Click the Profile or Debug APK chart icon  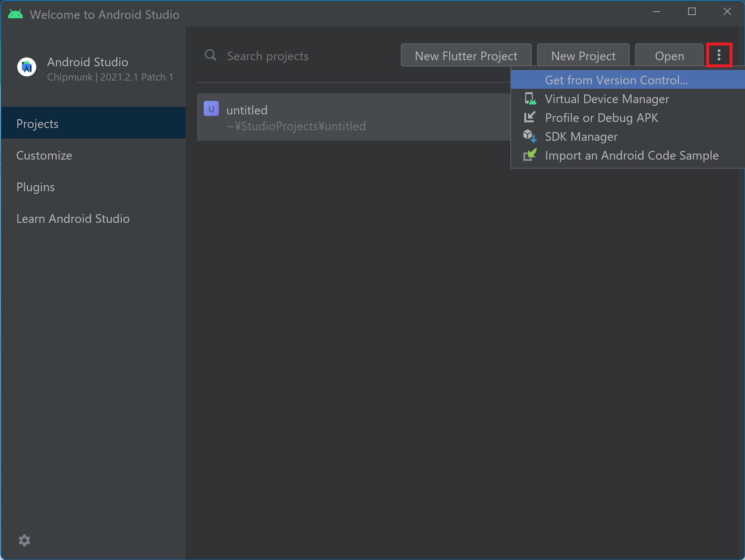tap(530, 117)
